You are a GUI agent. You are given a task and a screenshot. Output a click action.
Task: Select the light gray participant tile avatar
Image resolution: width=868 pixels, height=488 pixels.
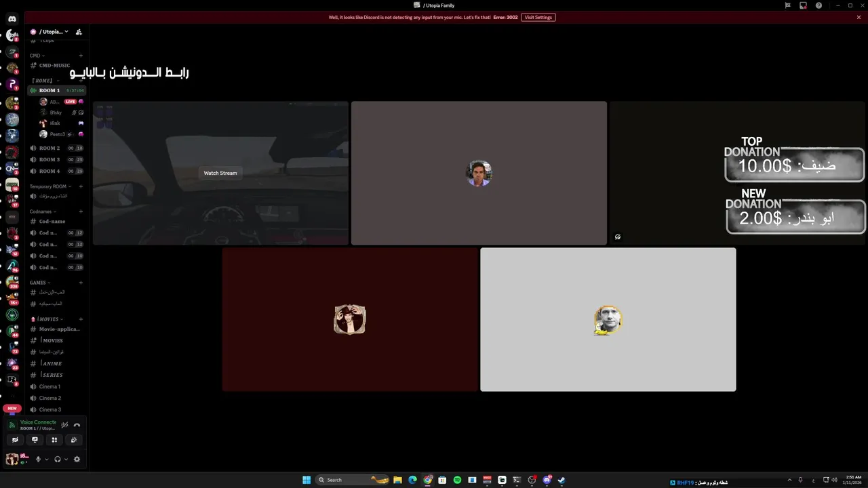608,320
